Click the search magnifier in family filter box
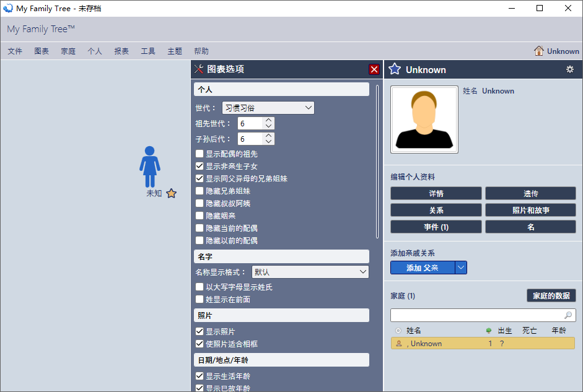Image resolution: width=583 pixels, height=392 pixels. click(568, 315)
